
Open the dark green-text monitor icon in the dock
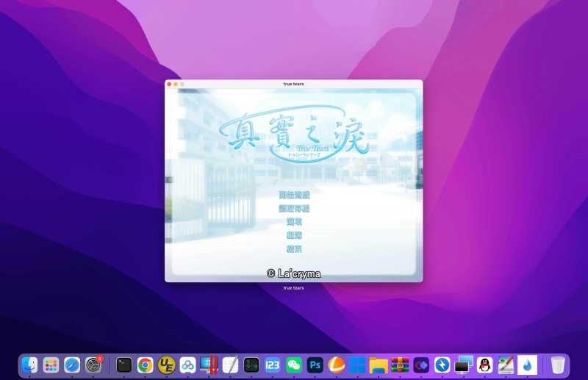point(251,365)
